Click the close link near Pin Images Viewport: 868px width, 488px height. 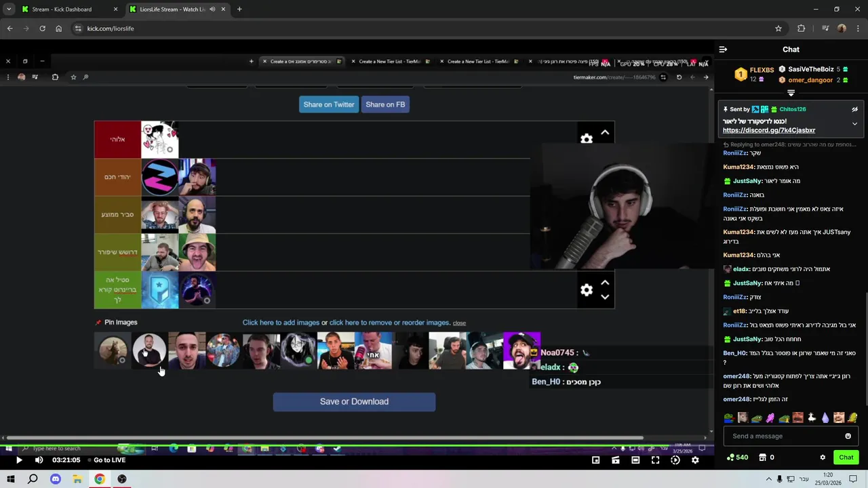459,323
